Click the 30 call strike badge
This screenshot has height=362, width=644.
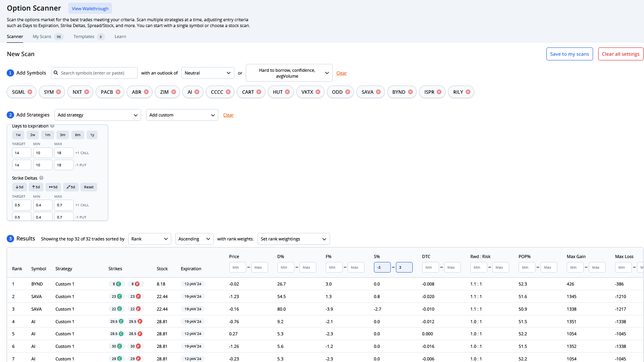pos(116,346)
